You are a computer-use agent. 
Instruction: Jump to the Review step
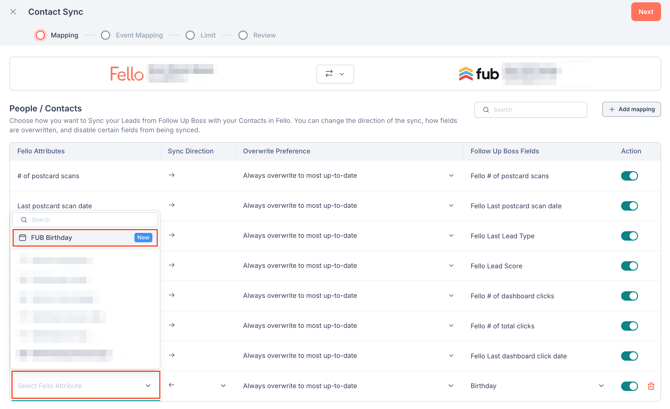(x=257, y=35)
